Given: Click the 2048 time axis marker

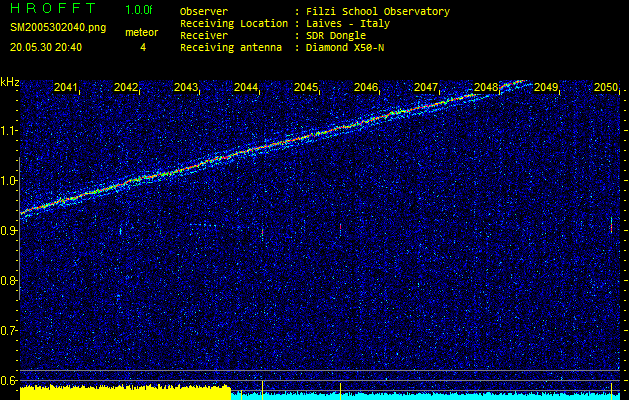Looking at the screenshot, I should coord(485,87).
